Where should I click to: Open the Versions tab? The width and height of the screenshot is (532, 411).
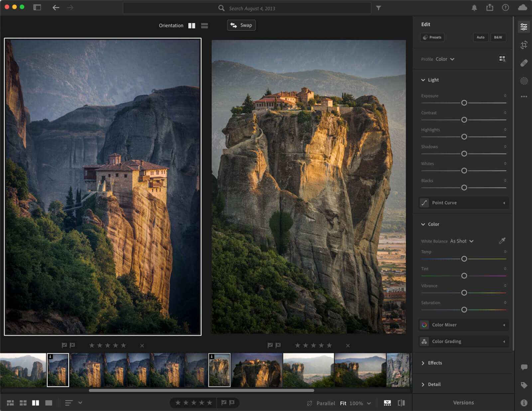click(463, 403)
